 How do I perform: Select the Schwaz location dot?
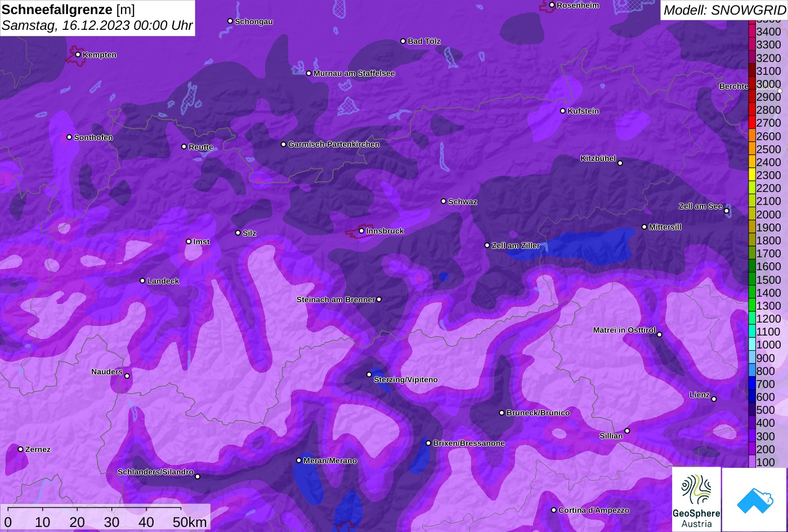pyautogui.click(x=443, y=201)
